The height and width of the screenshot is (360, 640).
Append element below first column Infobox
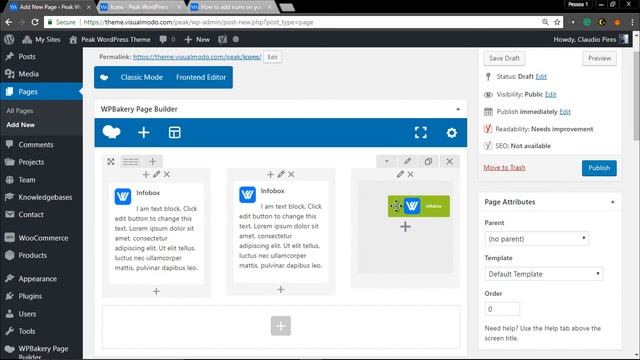[x=156, y=291]
